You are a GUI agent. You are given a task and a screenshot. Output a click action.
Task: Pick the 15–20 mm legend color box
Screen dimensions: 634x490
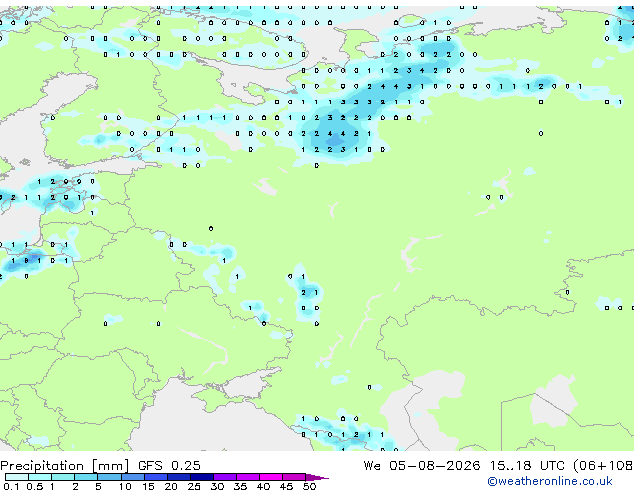click(155, 477)
